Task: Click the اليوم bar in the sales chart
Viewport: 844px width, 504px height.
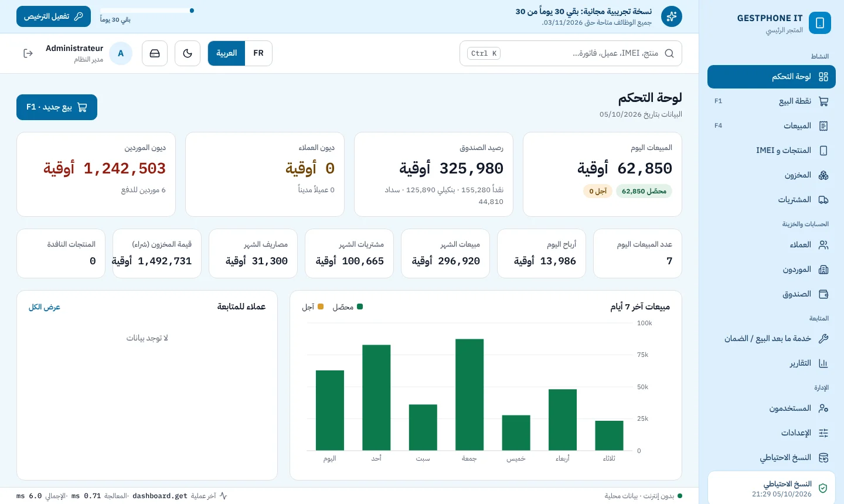Action: tap(330, 410)
